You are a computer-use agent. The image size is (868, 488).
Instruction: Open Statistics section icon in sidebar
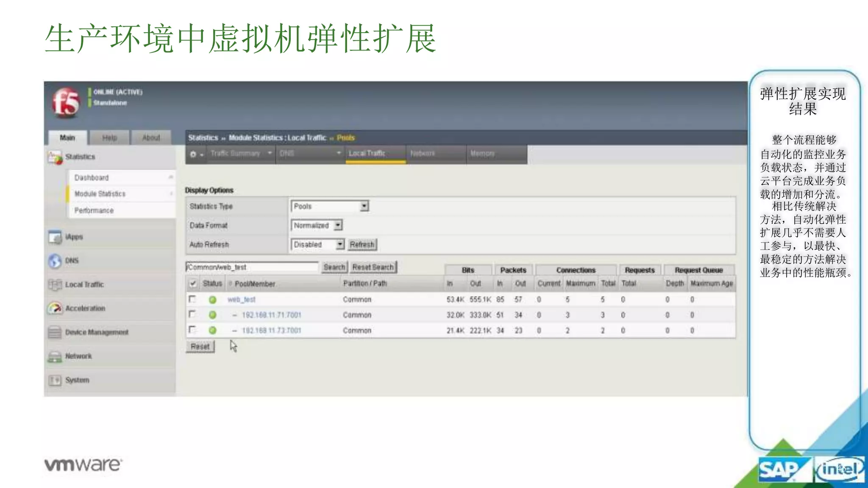(55, 157)
